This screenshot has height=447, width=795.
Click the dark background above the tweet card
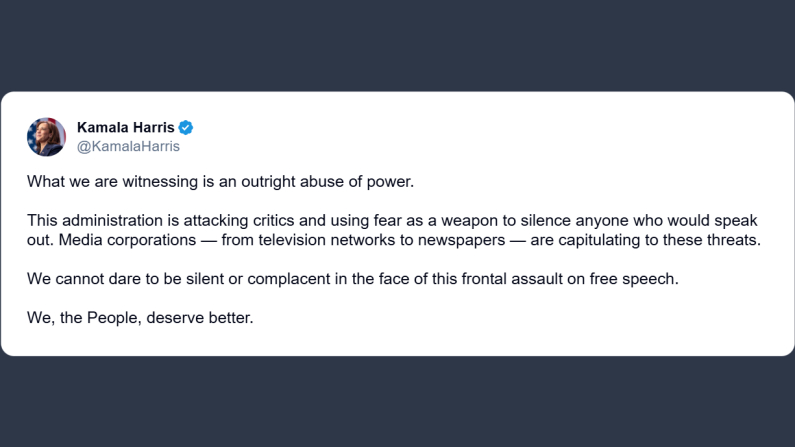[x=397, y=45]
